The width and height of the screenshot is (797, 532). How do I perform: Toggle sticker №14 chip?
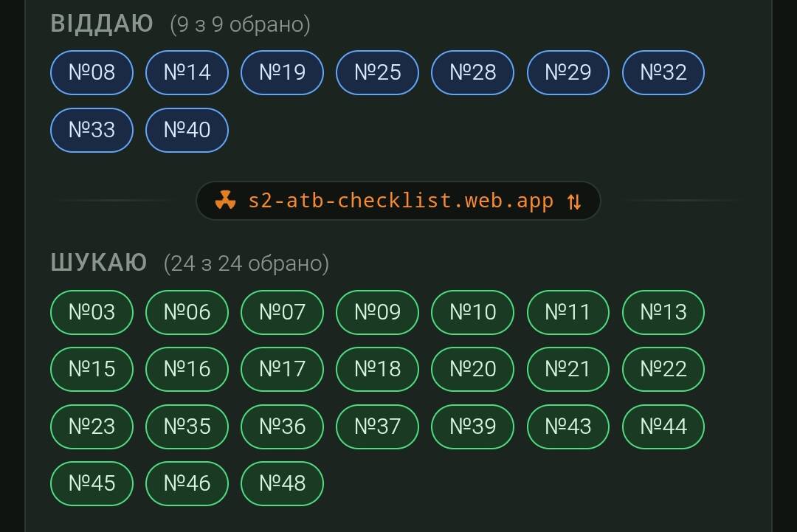click(187, 72)
